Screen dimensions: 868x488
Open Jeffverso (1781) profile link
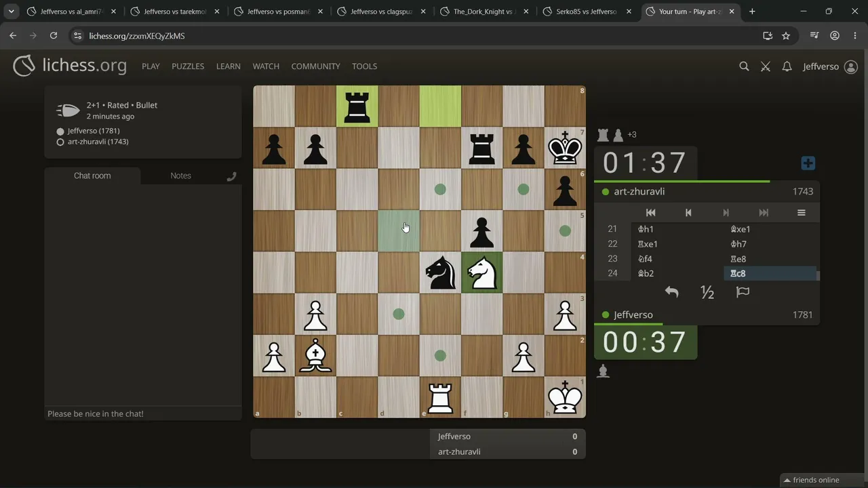click(x=94, y=131)
